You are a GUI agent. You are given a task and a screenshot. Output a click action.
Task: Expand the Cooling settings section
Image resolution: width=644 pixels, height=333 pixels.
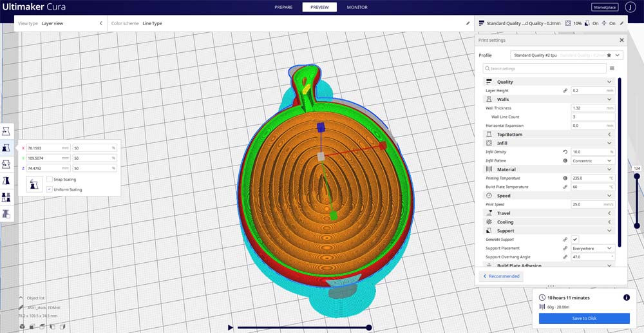549,222
